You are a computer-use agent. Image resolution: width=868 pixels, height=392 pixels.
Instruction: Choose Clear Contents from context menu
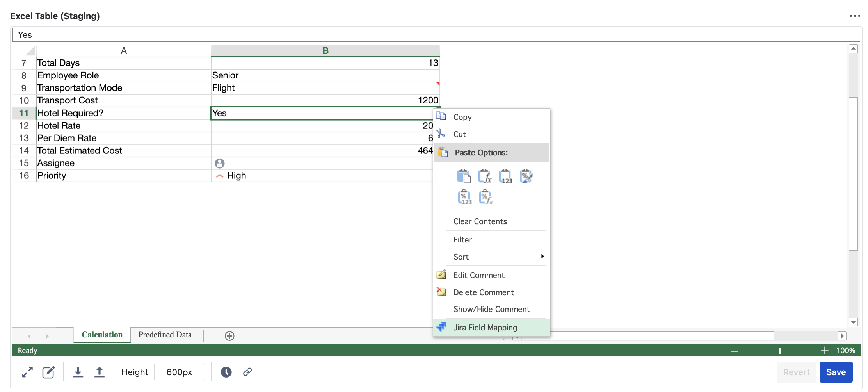click(x=480, y=221)
